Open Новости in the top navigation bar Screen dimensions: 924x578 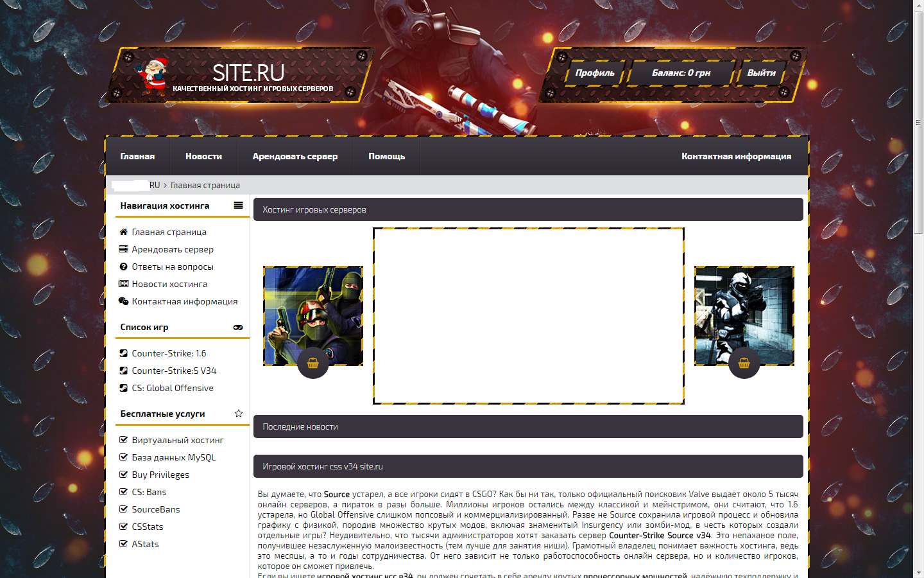203,156
